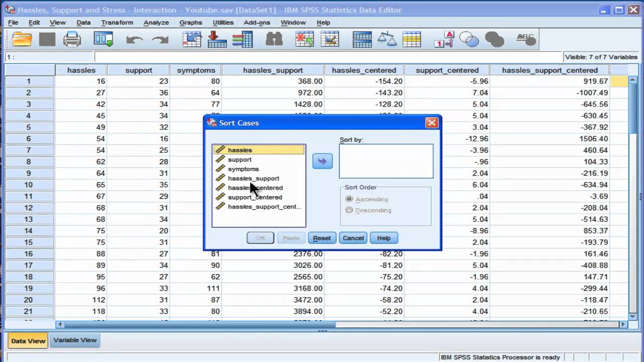Click the hassles_support column header
Image resolution: width=644 pixels, height=362 pixels.
click(x=273, y=70)
